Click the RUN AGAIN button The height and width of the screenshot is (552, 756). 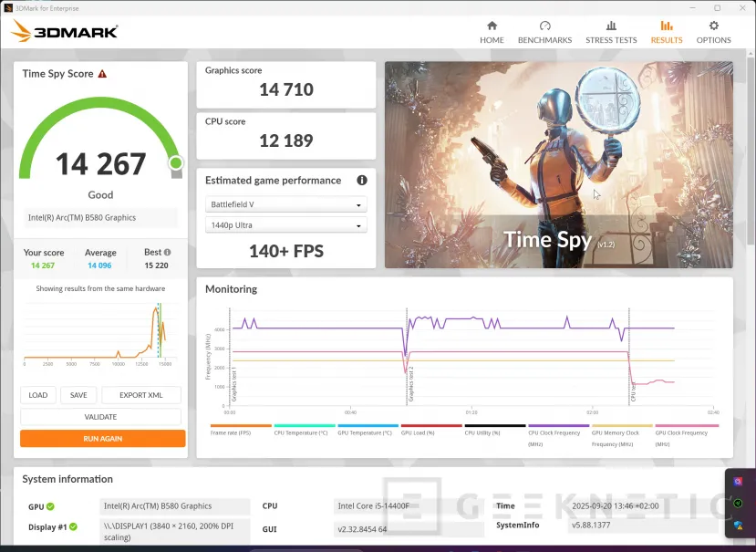click(101, 438)
